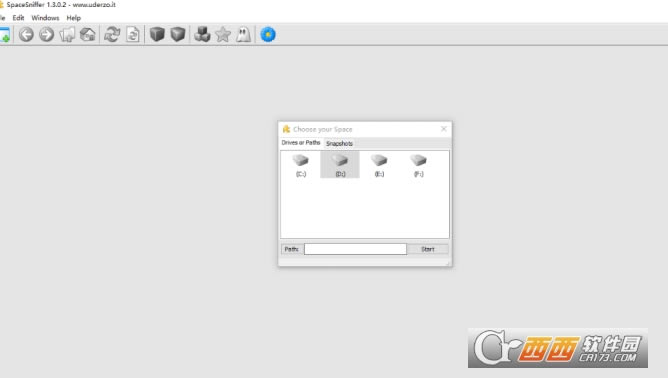Go forward with the right arrow icon

pos(47,35)
